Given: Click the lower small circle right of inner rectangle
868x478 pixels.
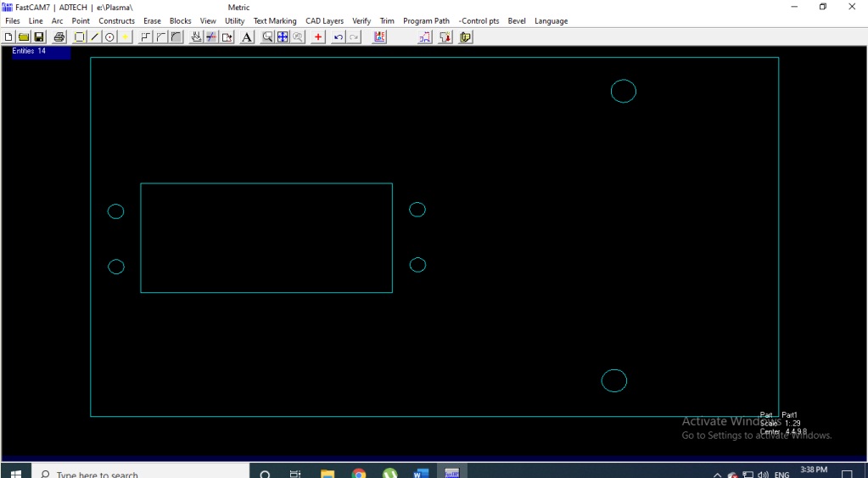Looking at the screenshot, I should pyautogui.click(x=417, y=265).
